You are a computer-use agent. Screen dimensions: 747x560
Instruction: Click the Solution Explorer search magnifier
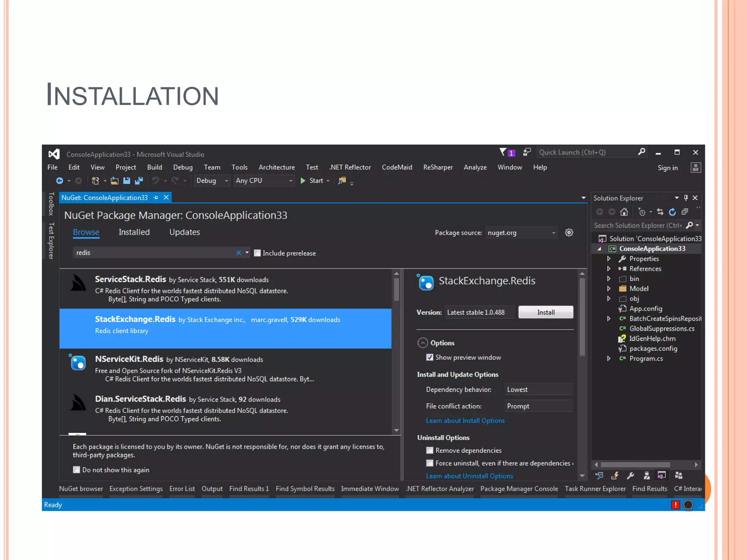(689, 225)
